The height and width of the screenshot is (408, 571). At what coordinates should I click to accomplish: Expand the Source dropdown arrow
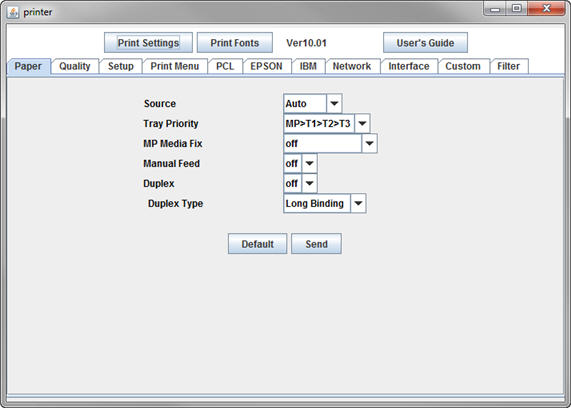(x=334, y=103)
